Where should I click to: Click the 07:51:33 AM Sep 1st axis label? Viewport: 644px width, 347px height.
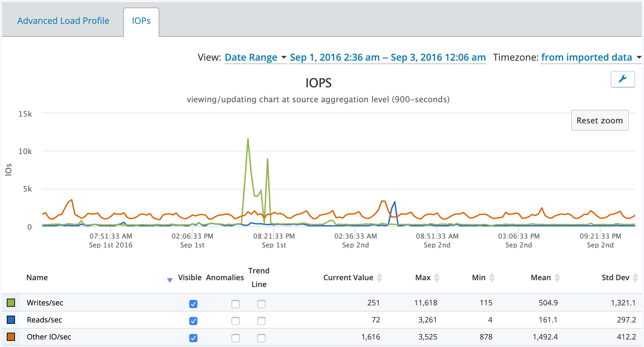(x=111, y=240)
